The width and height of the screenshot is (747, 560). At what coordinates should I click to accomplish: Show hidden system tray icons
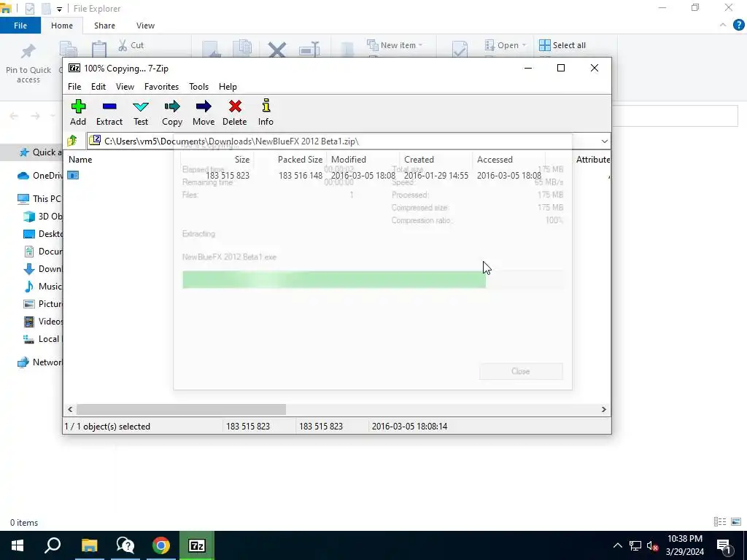point(617,545)
